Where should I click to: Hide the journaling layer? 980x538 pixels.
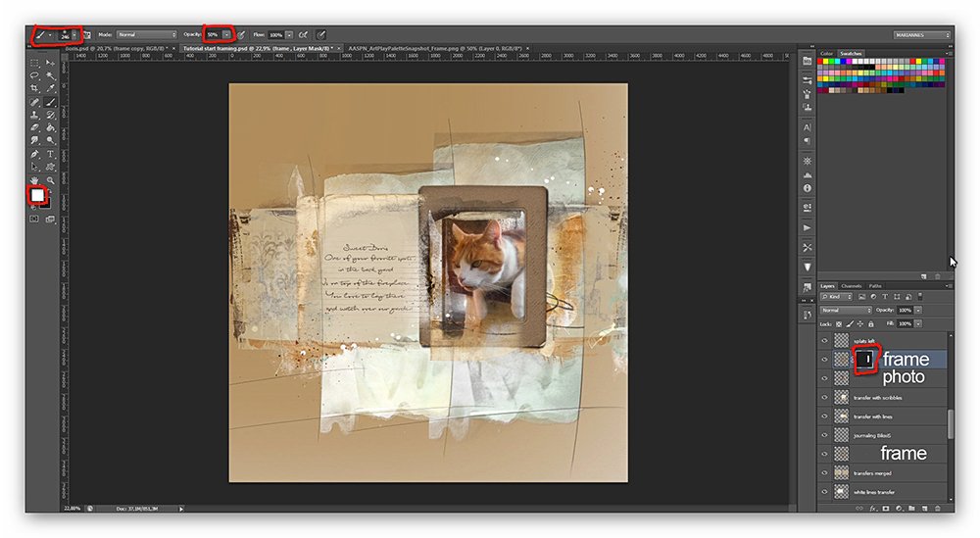tap(824, 435)
